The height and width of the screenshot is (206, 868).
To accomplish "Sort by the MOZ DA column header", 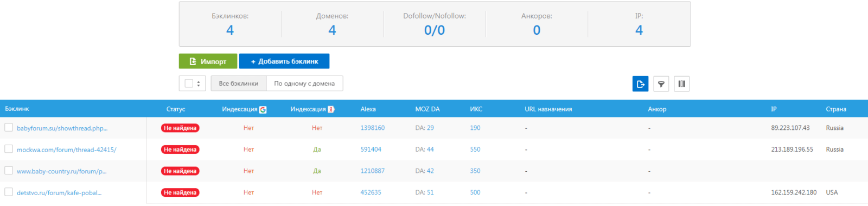I will coord(427,109).
